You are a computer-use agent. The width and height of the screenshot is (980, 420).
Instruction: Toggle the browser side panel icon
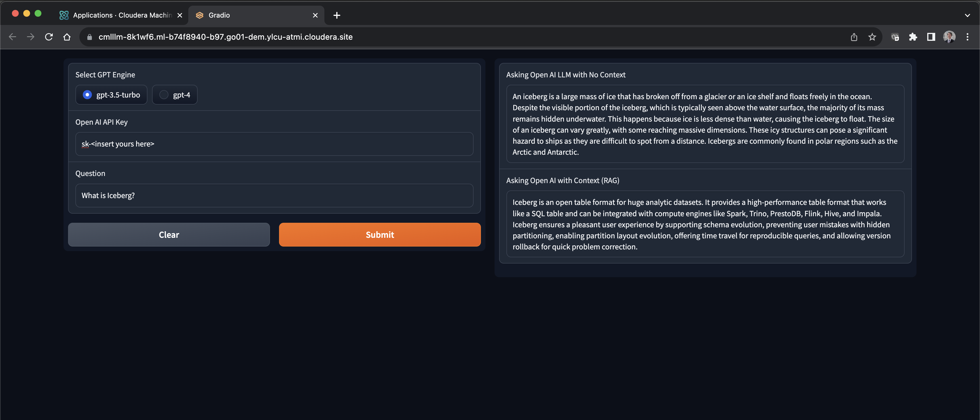[931, 37]
